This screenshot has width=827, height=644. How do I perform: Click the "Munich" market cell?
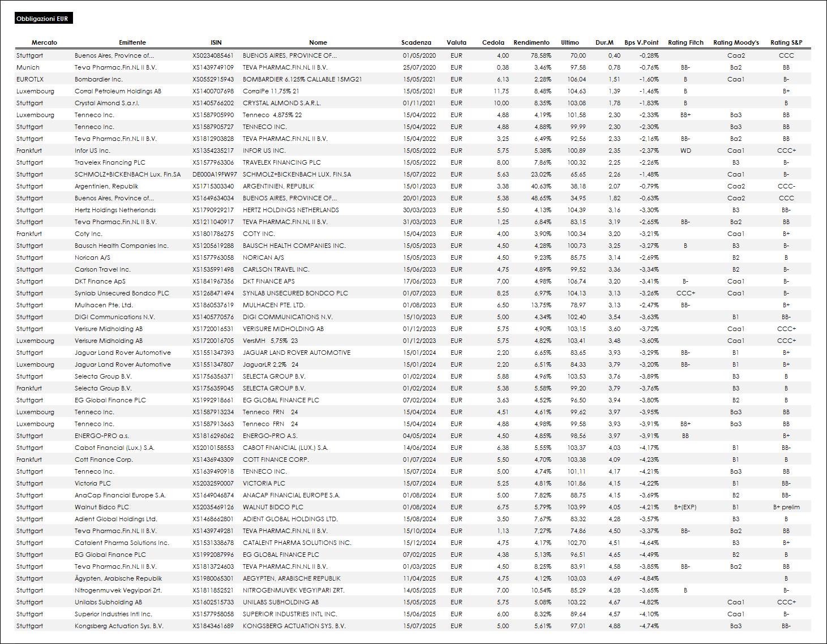[28, 67]
